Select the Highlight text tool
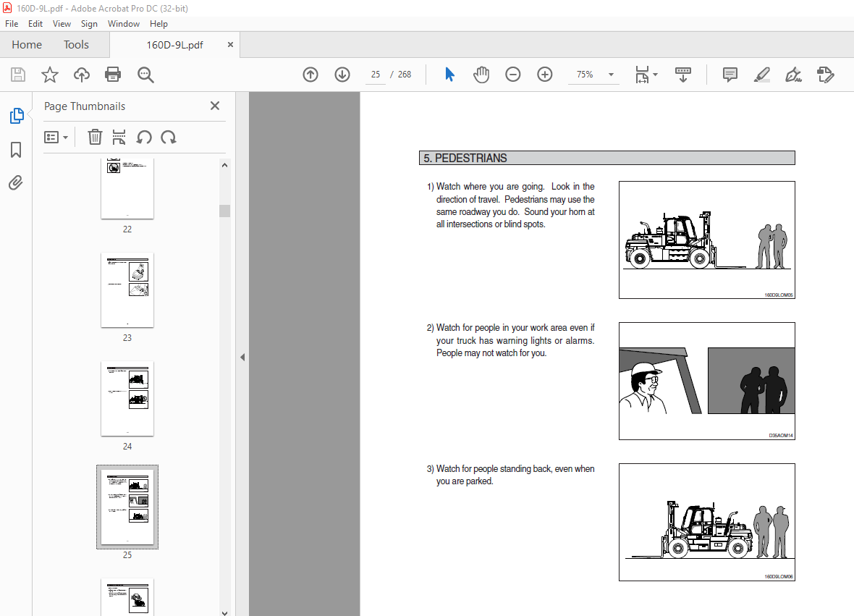 (x=761, y=75)
